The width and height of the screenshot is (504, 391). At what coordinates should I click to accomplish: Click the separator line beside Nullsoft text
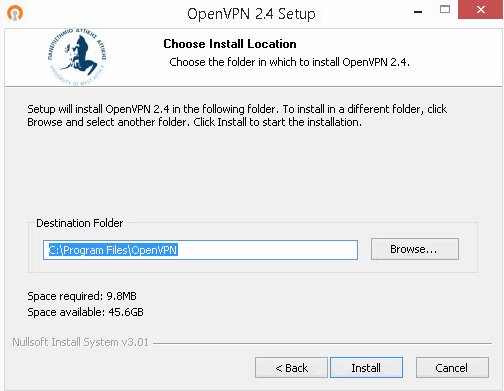coord(322,343)
